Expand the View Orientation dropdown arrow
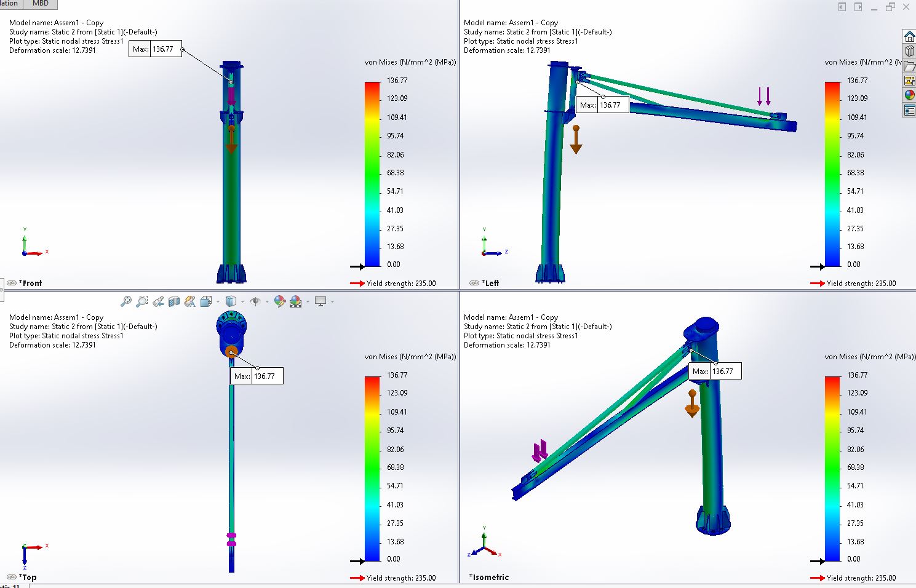The width and height of the screenshot is (916, 588). coord(218,302)
